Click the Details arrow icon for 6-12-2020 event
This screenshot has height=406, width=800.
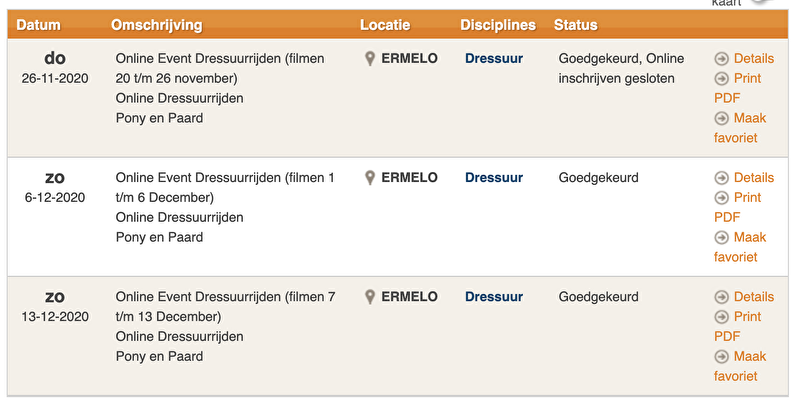(721, 178)
